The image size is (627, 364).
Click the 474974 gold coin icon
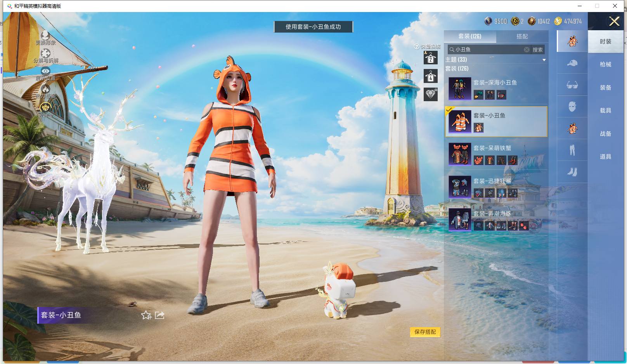(558, 21)
